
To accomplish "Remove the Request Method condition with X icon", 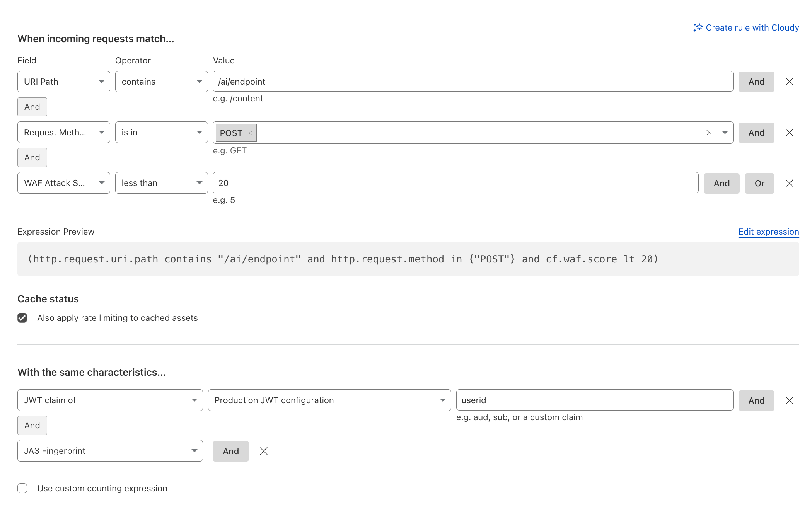I will coord(789,132).
